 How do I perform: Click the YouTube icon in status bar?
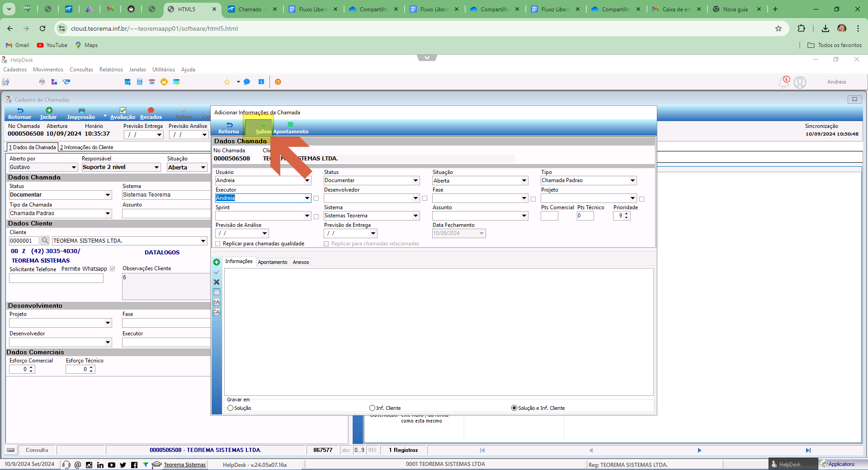pyautogui.click(x=112, y=465)
